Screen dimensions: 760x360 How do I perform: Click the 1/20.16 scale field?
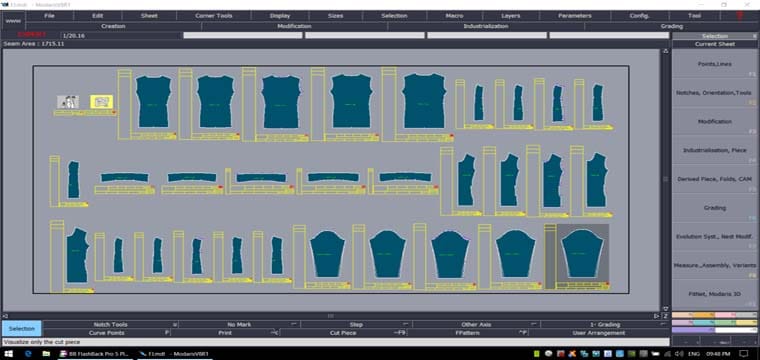[121, 35]
